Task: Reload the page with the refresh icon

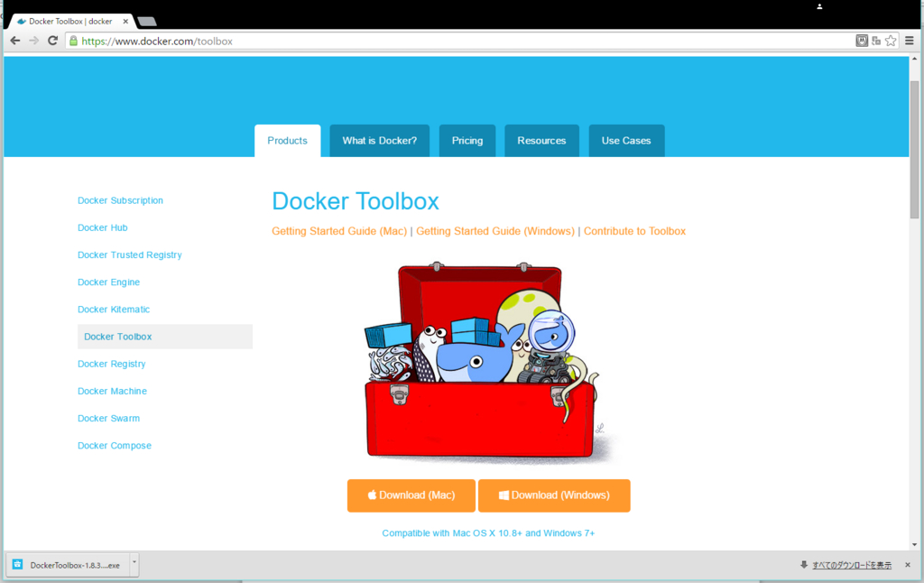Action: click(52, 41)
